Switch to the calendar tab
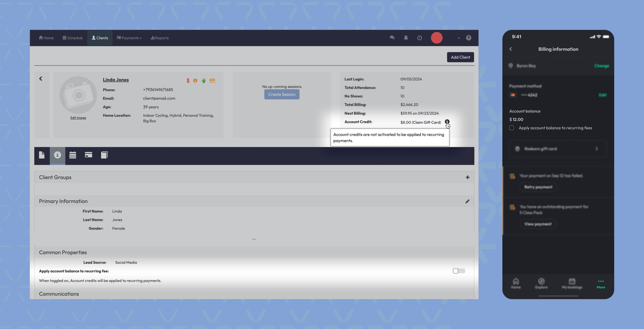644x329 pixels. click(x=73, y=155)
